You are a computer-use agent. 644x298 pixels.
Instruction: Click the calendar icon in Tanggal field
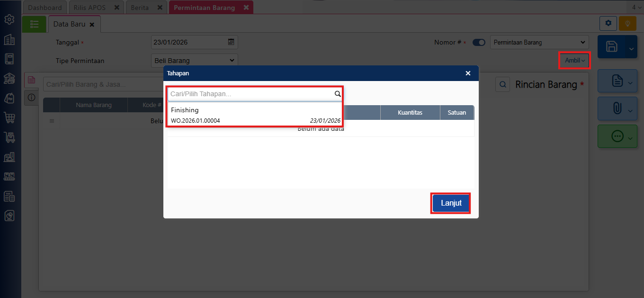(x=231, y=42)
